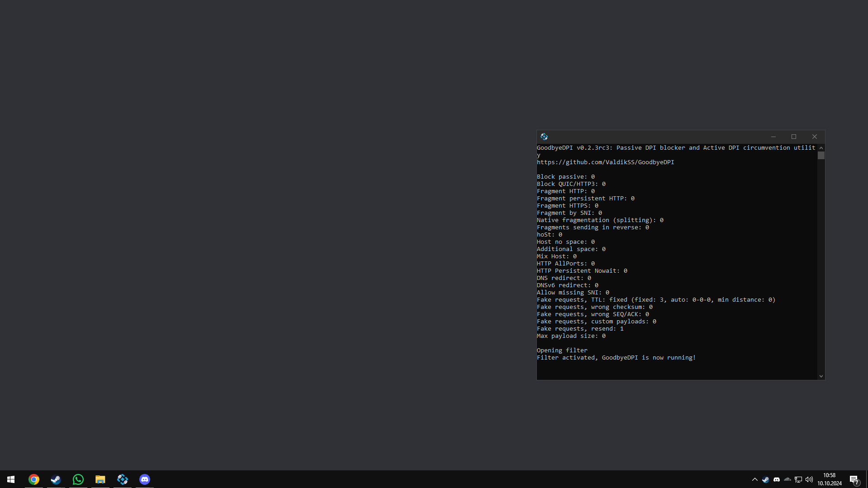Open Discord from the taskbar

145,479
